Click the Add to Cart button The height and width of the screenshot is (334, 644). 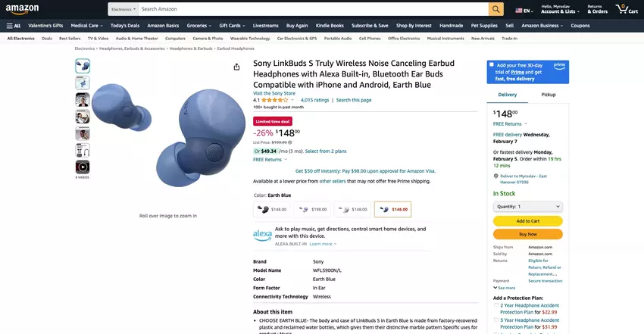(528, 220)
